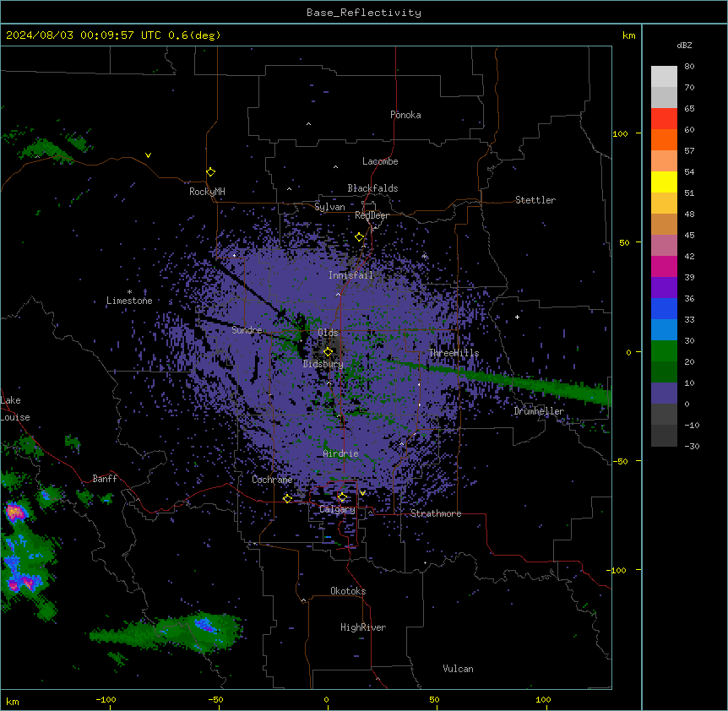This screenshot has width=728, height=711.
Task: Click the white asterisk marker above Limestone
Action: point(129,292)
